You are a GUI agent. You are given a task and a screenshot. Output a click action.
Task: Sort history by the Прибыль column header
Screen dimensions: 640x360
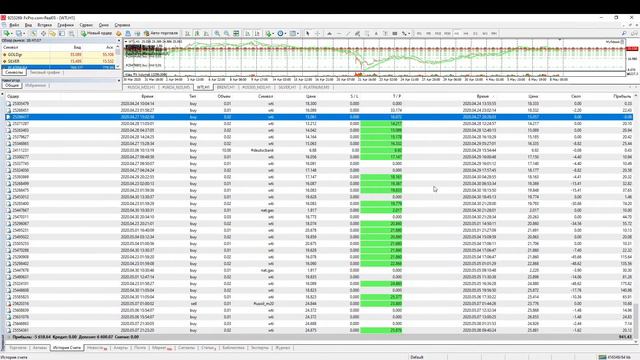point(622,96)
